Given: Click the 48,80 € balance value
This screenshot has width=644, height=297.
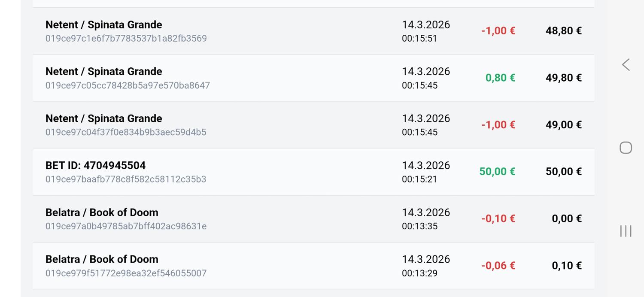Looking at the screenshot, I should pyautogui.click(x=563, y=31).
